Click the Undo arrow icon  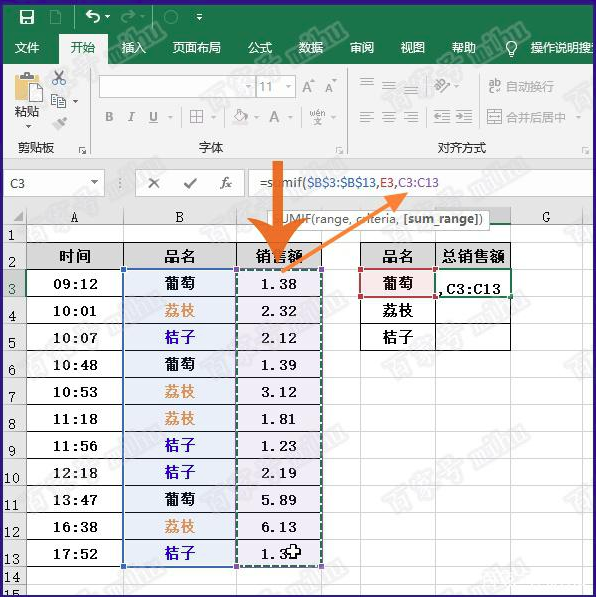click(x=93, y=16)
